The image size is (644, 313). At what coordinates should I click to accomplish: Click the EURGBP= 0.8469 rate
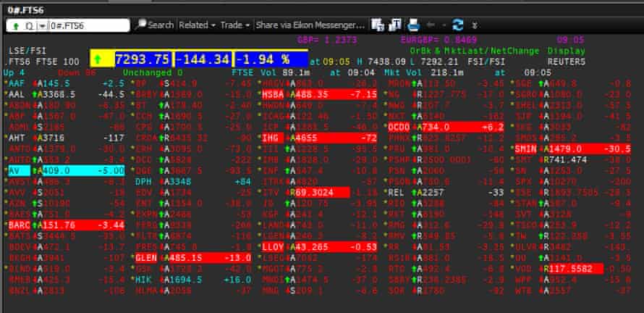click(438, 40)
